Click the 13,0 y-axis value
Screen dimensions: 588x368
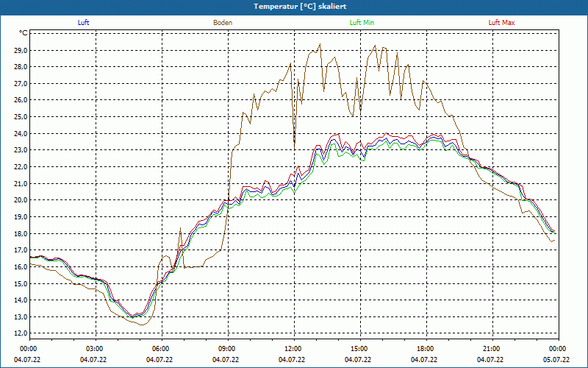click(x=21, y=317)
